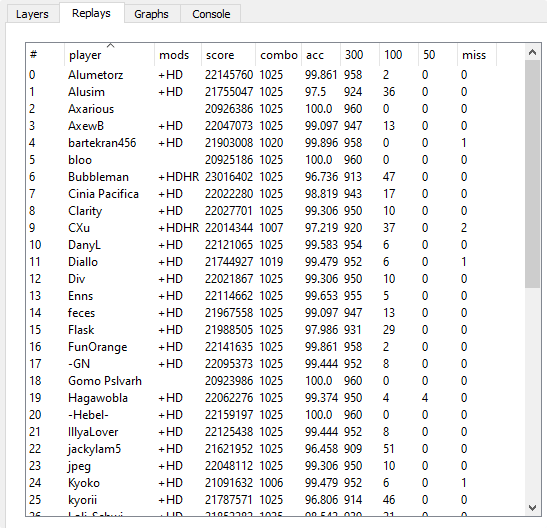The height and width of the screenshot is (528, 547).
Task: Open the Console tab
Action: pyautogui.click(x=211, y=14)
